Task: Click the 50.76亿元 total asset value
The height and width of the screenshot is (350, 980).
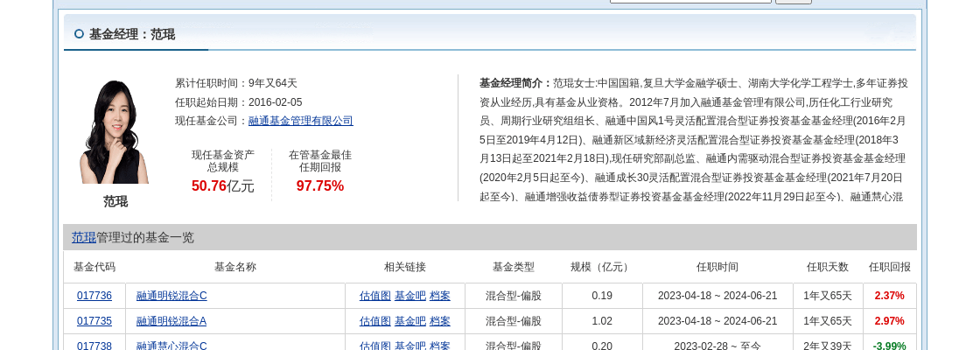Action: point(223,185)
